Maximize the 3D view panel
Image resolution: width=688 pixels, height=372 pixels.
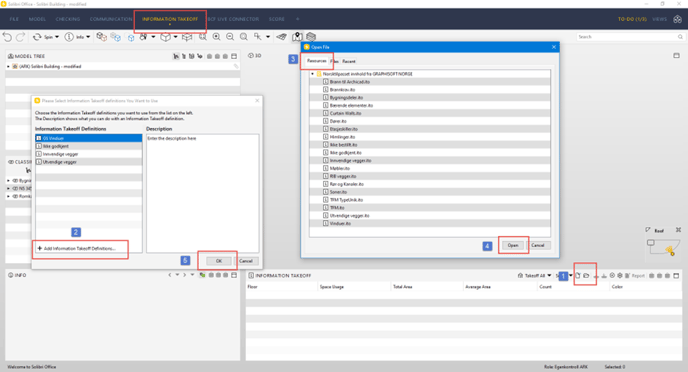(x=676, y=56)
